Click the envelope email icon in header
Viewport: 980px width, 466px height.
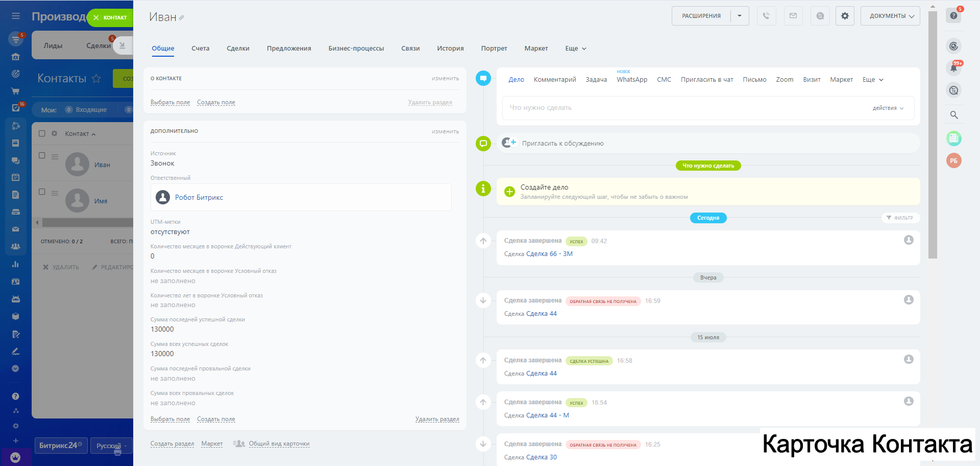point(793,16)
